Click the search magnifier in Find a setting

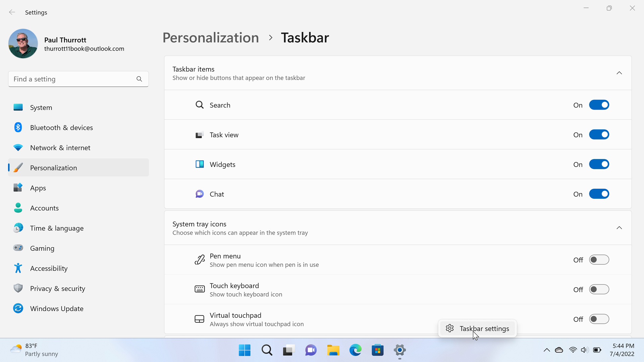pyautogui.click(x=139, y=79)
